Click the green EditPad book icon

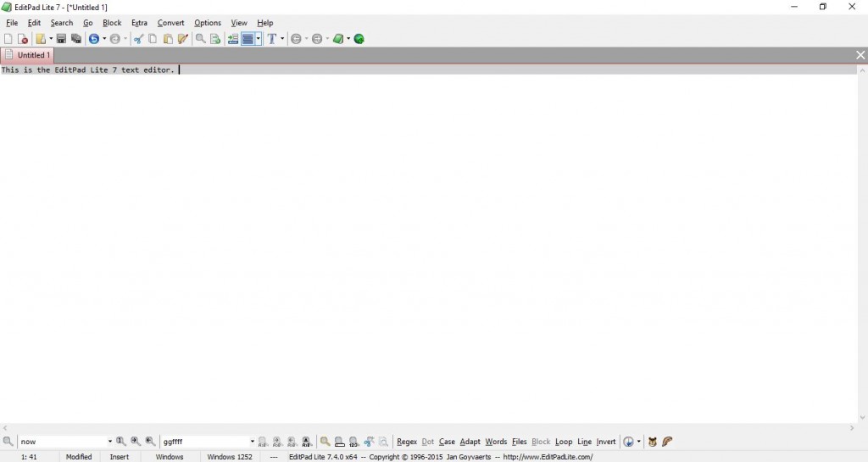pos(338,39)
